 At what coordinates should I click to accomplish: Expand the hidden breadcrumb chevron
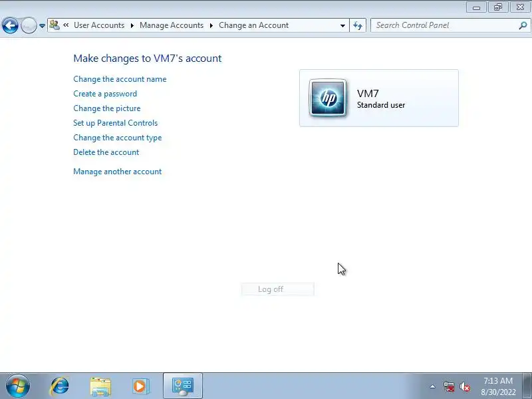pos(66,25)
